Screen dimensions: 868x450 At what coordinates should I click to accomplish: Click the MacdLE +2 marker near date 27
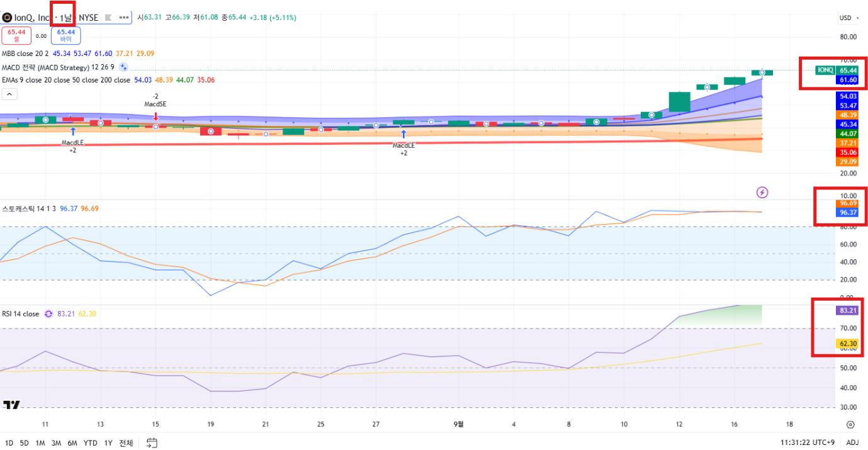coord(403,143)
